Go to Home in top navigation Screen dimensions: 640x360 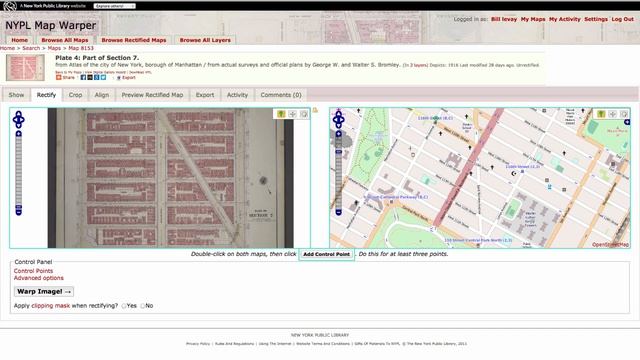(x=20, y=40)
